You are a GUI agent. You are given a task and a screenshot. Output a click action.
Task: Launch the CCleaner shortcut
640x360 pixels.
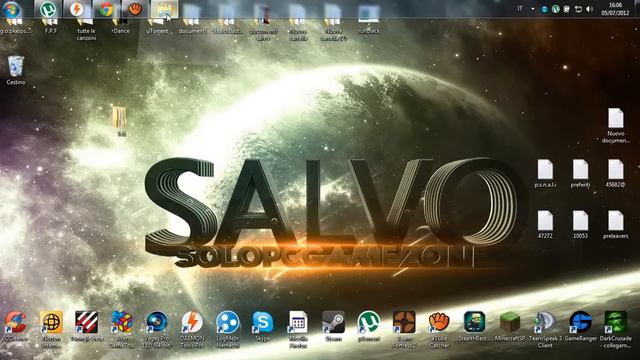click(16, 326)
